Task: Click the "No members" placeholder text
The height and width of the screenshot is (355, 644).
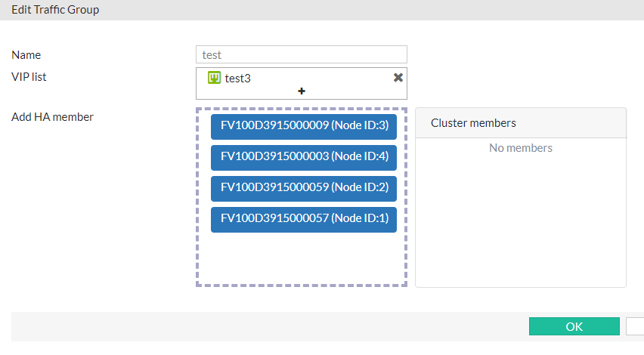Action: coord(520,148)
